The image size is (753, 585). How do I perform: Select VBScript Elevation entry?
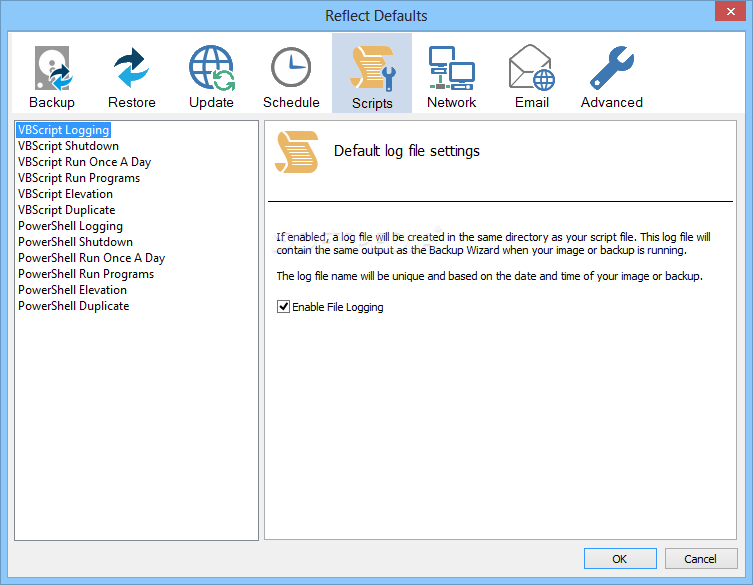(65, 194)
